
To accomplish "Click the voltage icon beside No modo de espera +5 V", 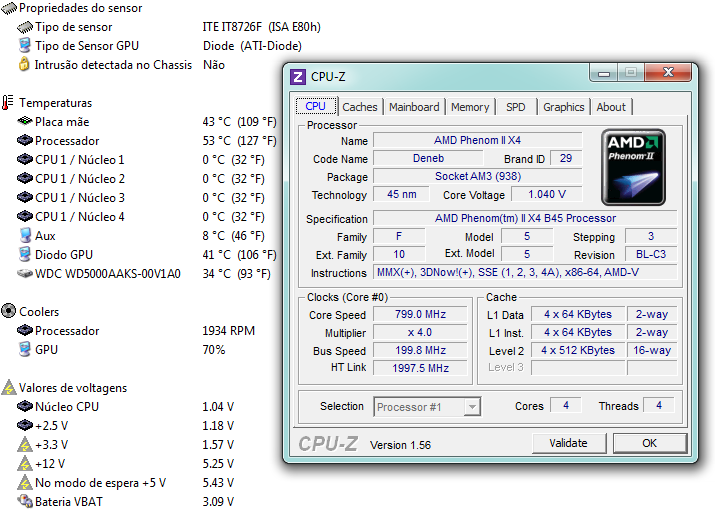I will [x=25, y=483].
